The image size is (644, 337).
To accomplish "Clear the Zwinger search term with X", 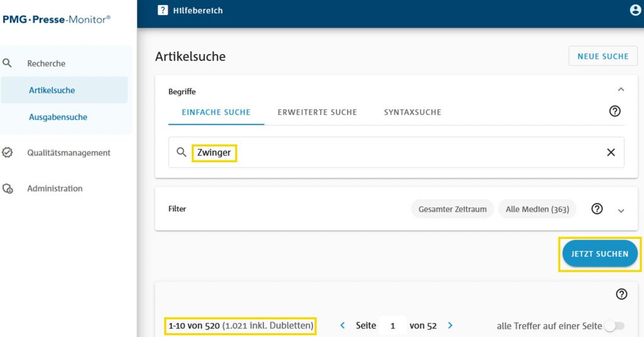I will (611, 152).
